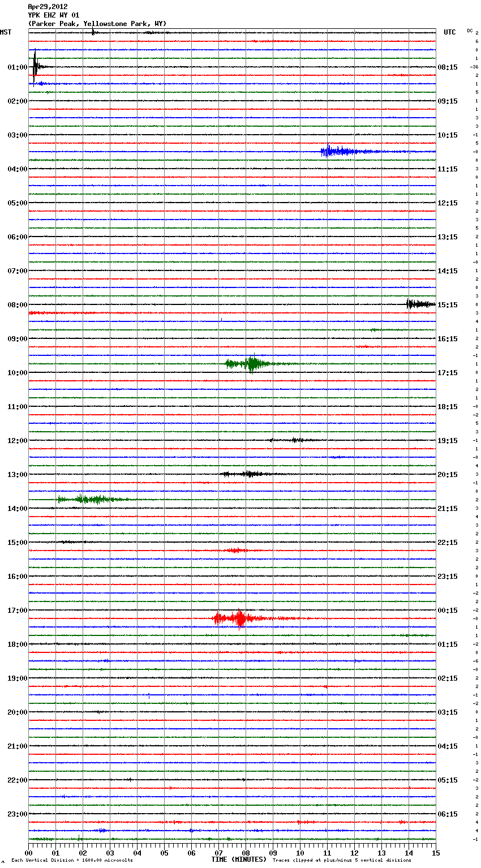Click the 17:15 UTC row label
This screenshot has height=868, width=481.
click(448, 373)
